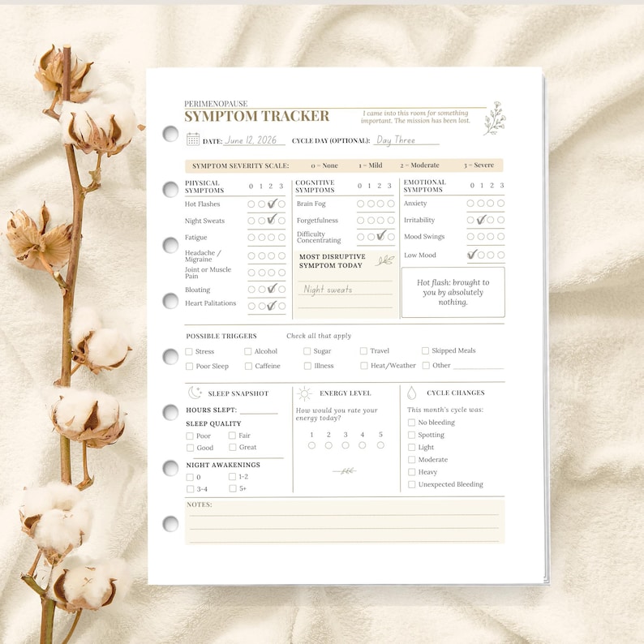Choose Good sleep quality checkbox
Viewport: 644px width, 644px height.
[190, 448]
